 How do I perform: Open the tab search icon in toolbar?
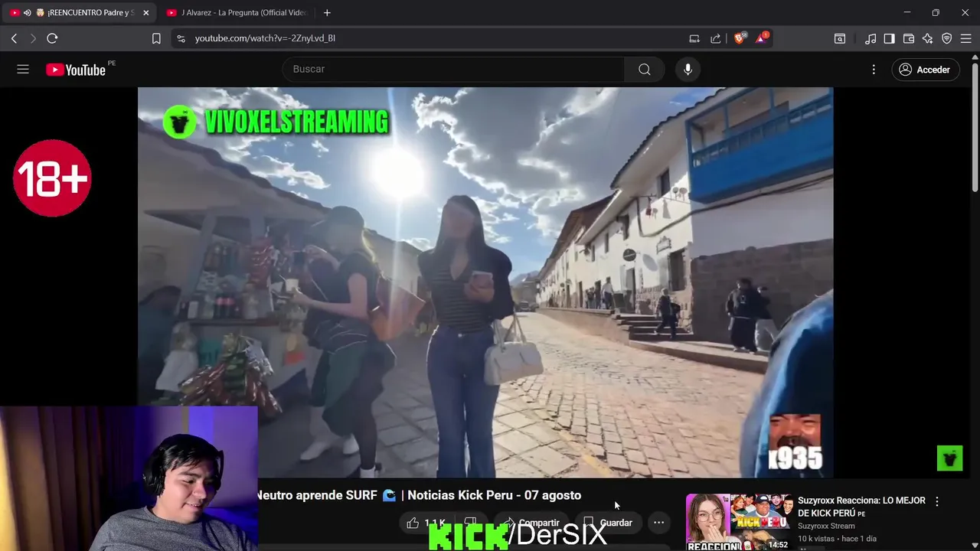(x=840, y=38)
